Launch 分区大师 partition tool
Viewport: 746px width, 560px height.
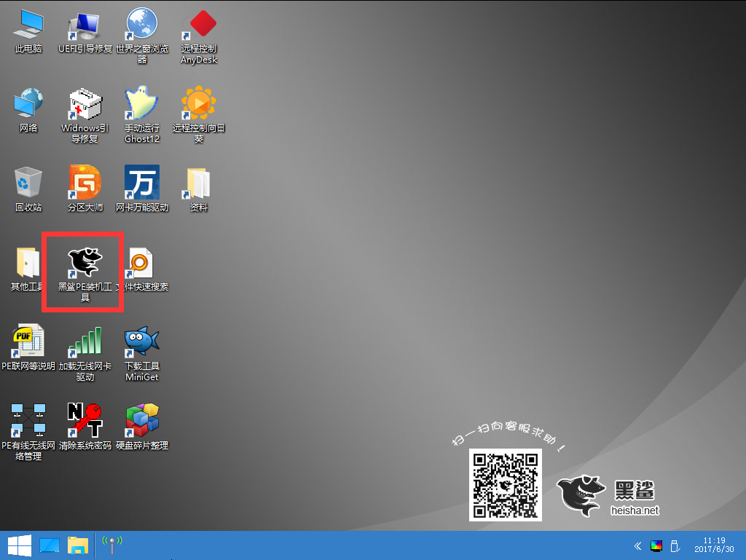(85, 189)
